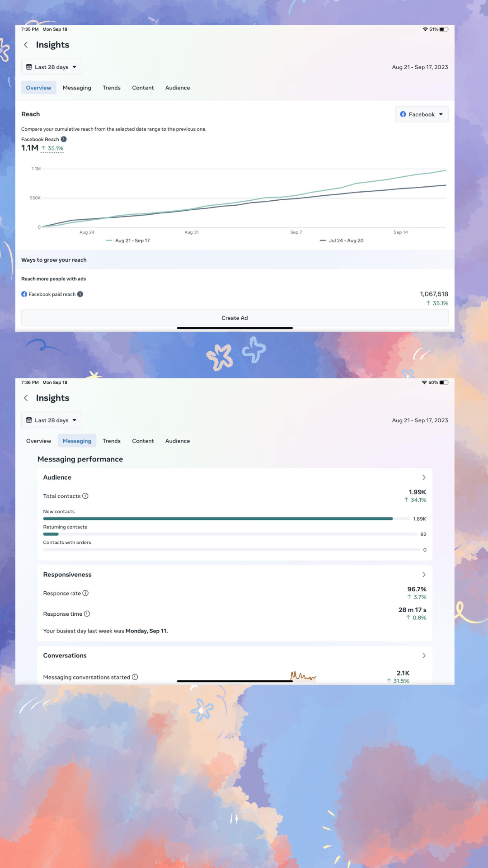Open Last 28 days picker in top screen
The image size is (488, 868).
point(52,67)
